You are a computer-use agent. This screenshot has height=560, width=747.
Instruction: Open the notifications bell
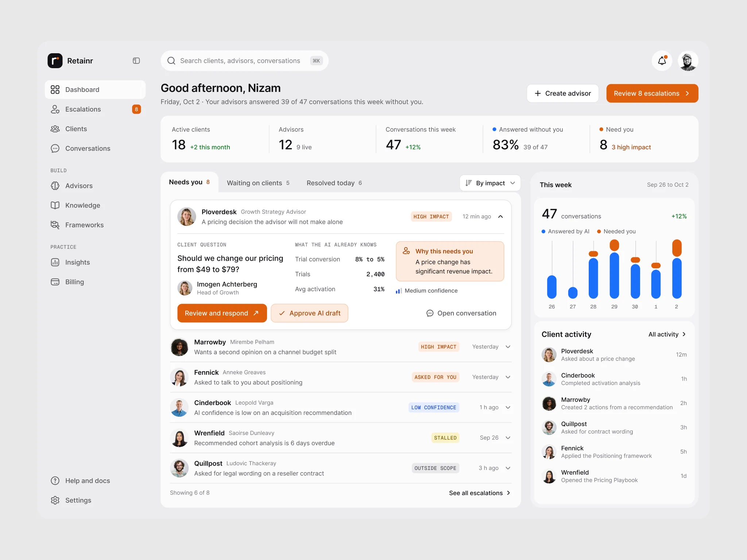662,61
